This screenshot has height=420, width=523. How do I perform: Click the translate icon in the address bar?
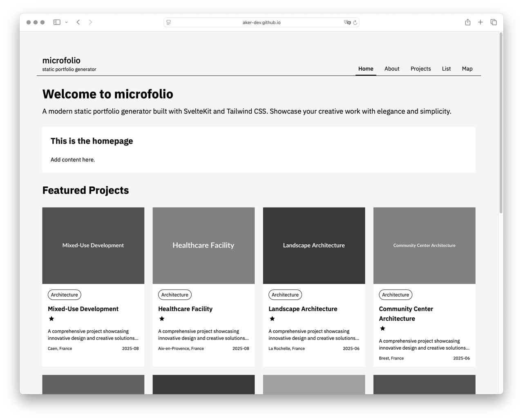click(x=347, y=22)
